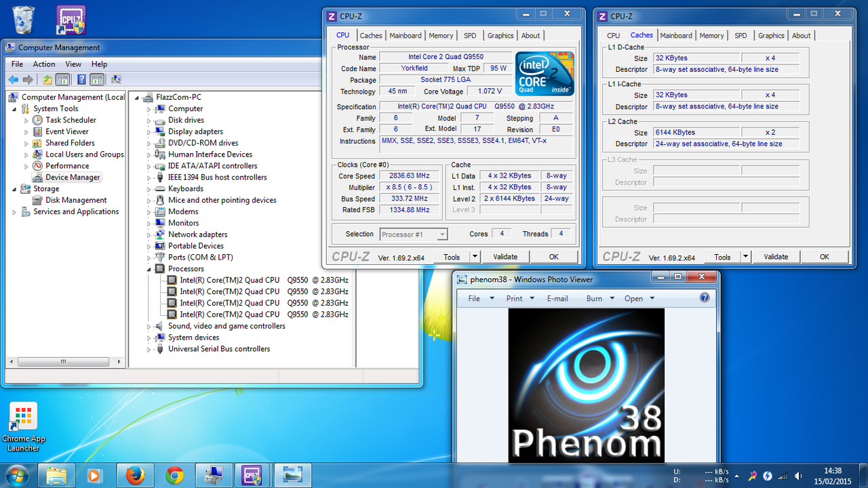Click Tools button in left CPU-Z
The height and width of the screenshot is (488, 868).
pyautogui.click(x=452, y=257)
